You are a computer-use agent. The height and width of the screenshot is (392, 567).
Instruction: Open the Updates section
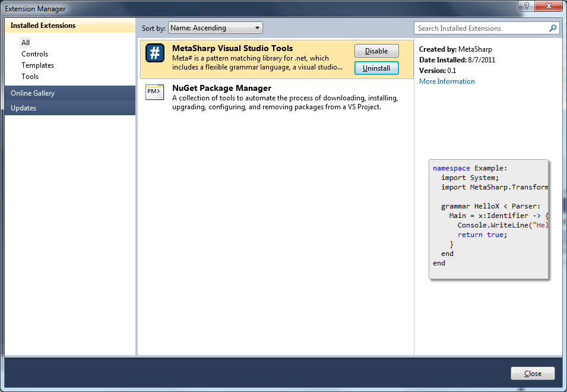click(x=70, y=108)
